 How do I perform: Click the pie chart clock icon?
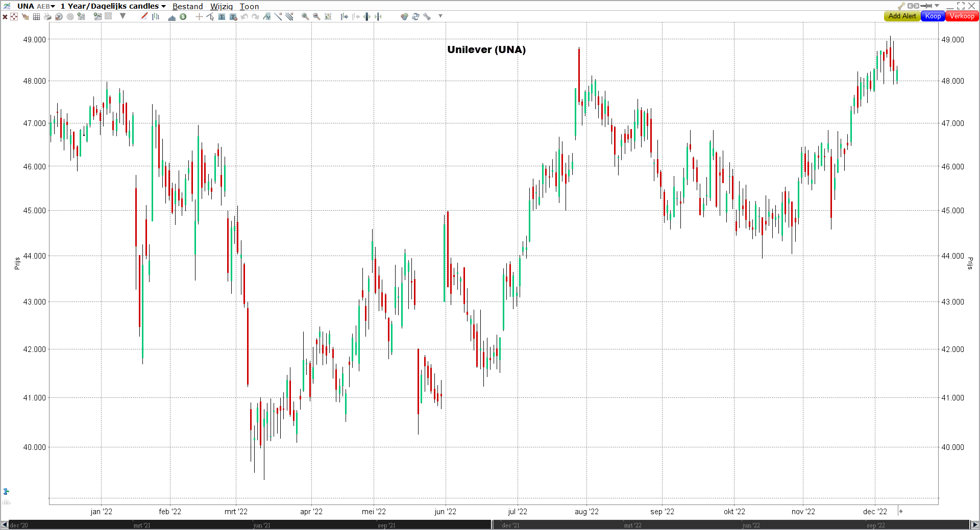click(59, 17)
